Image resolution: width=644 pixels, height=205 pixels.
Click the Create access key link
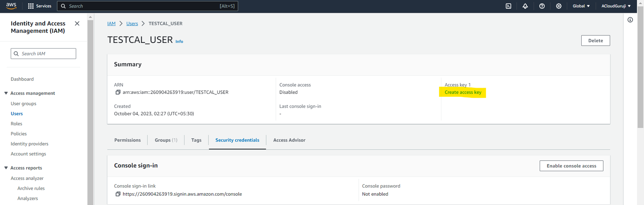click(463, 92)
